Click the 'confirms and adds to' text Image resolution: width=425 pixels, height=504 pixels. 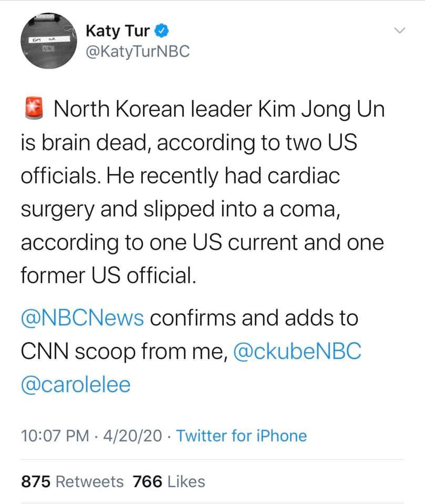[254, 318]
